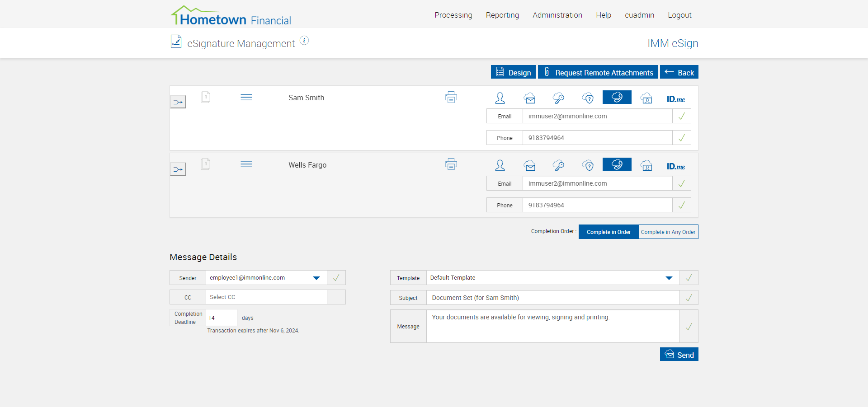Select photo ID cloud icon for Wells Fargo
This screenshot has height=407, width=868.
(x=646, y=165)
